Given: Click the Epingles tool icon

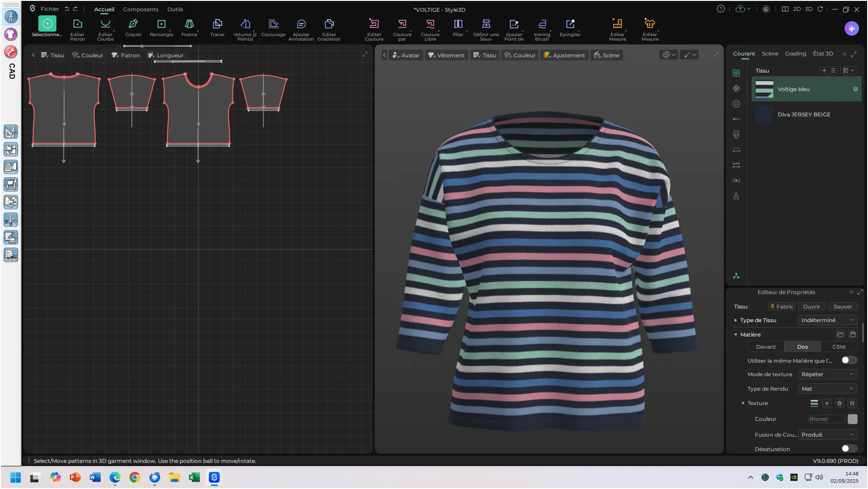Looking at the screenshot, I should pos(570,24).
